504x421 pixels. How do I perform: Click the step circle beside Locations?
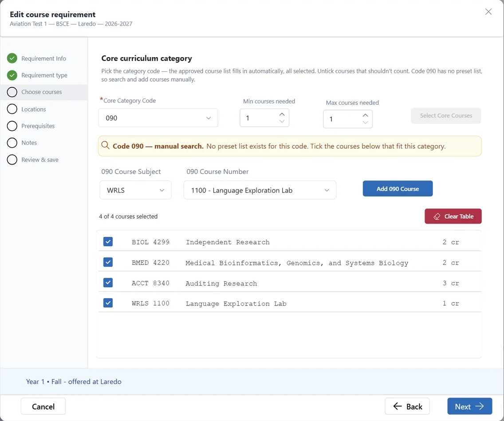click(x=12, y=109)
